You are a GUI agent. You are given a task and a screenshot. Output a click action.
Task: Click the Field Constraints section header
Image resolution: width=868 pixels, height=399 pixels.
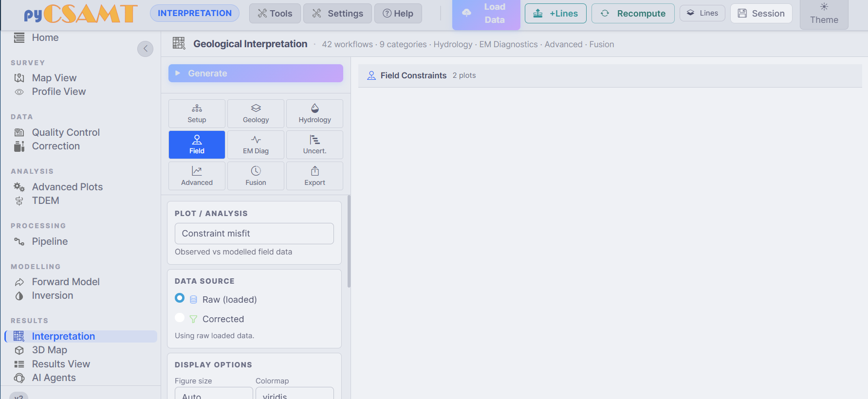(x=610, y=75)
